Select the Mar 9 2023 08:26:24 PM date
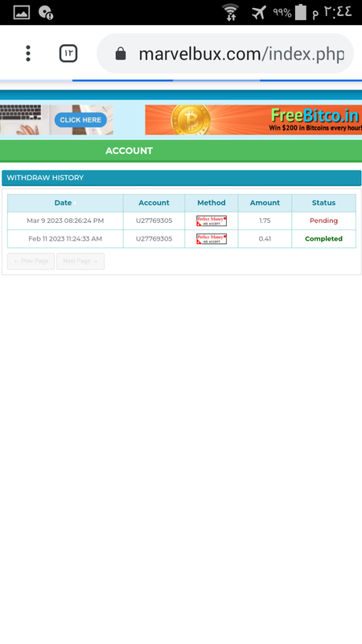This screenshot has height=644, width=362. (65, 221)
